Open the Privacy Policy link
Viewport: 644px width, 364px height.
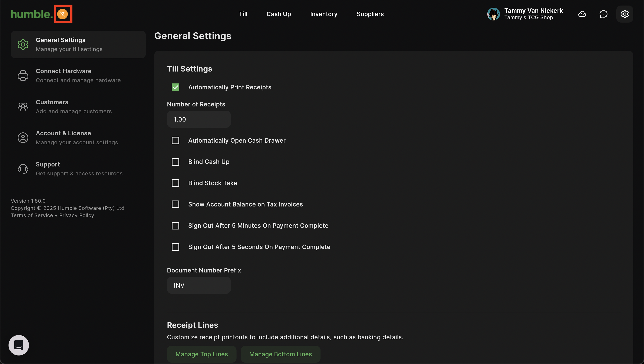coord(76,215)
